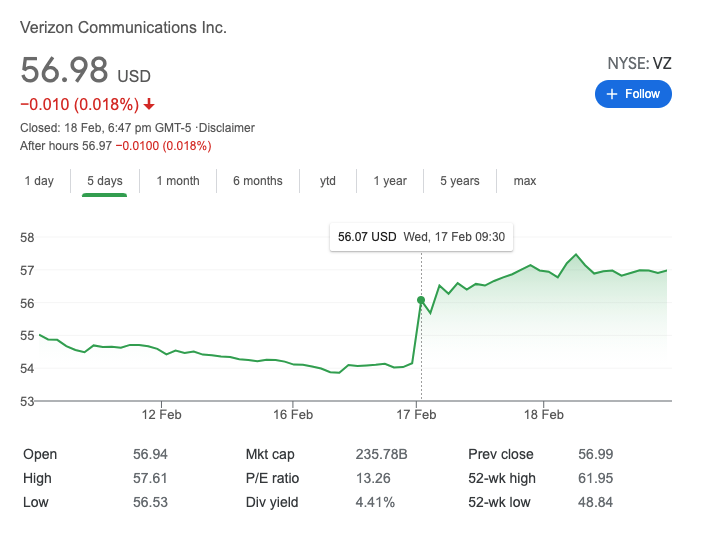Click the Mkt cap value 235.78B
The image size is (703, 536).
pos(381,454)
